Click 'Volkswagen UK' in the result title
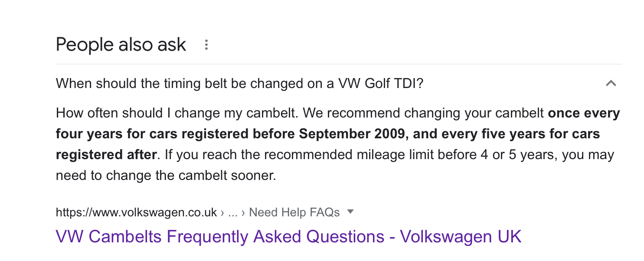The height and width of the screenshot is (261, 644). [461, 237]
